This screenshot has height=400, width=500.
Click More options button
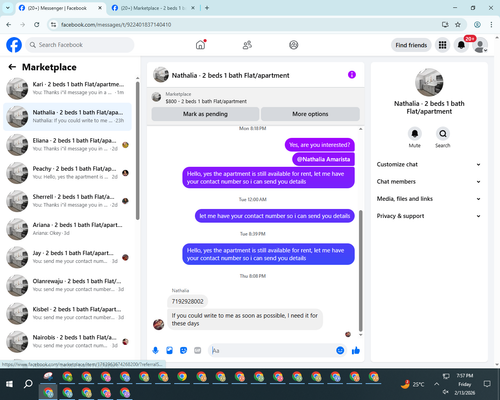pyautogui.click(x=310, y=114)
